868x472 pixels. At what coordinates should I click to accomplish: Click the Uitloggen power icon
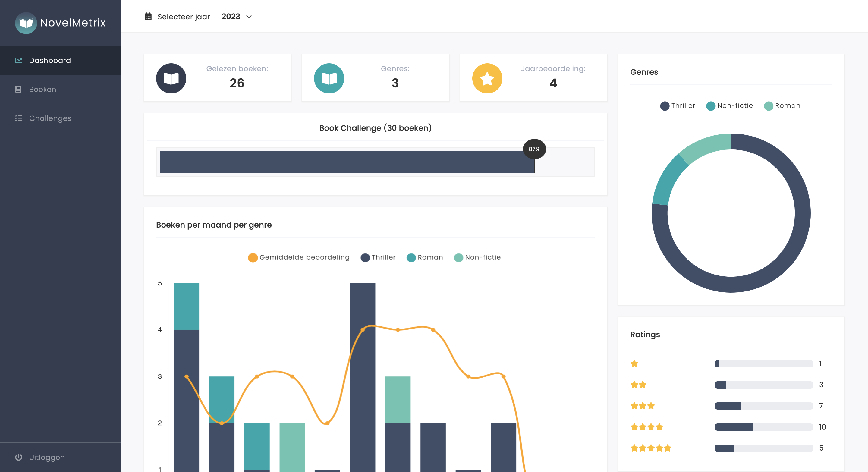pos(18,457)
